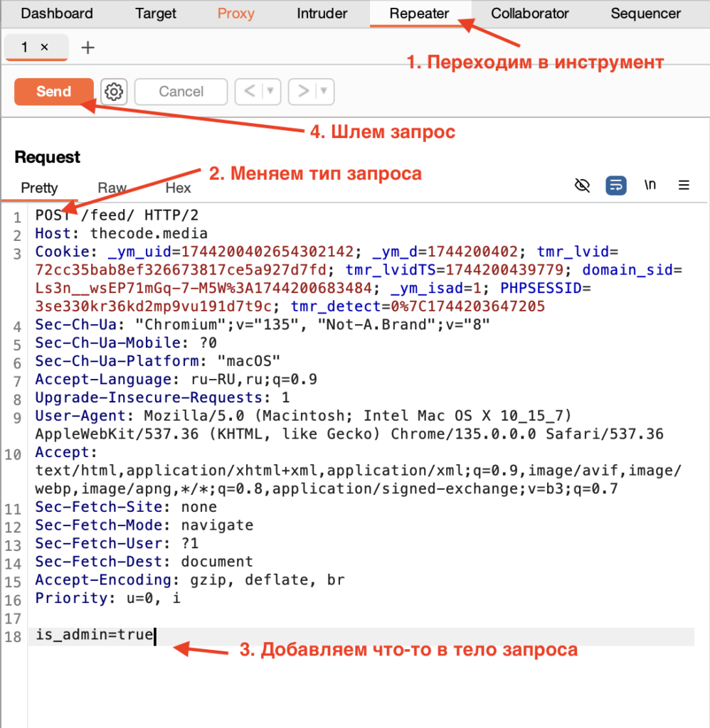Open the Target tool
Image resolution: width=710 pixels, height=728 pixels.
click(155, 14)
